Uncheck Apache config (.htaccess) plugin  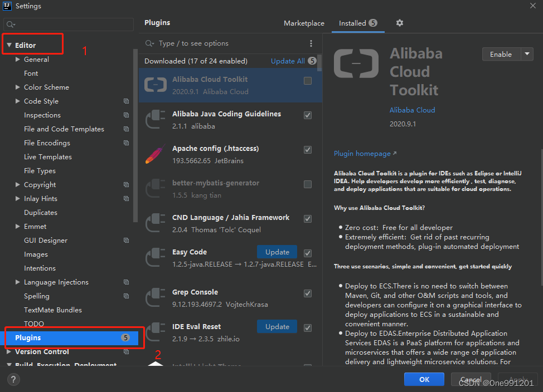pos(308,150)
